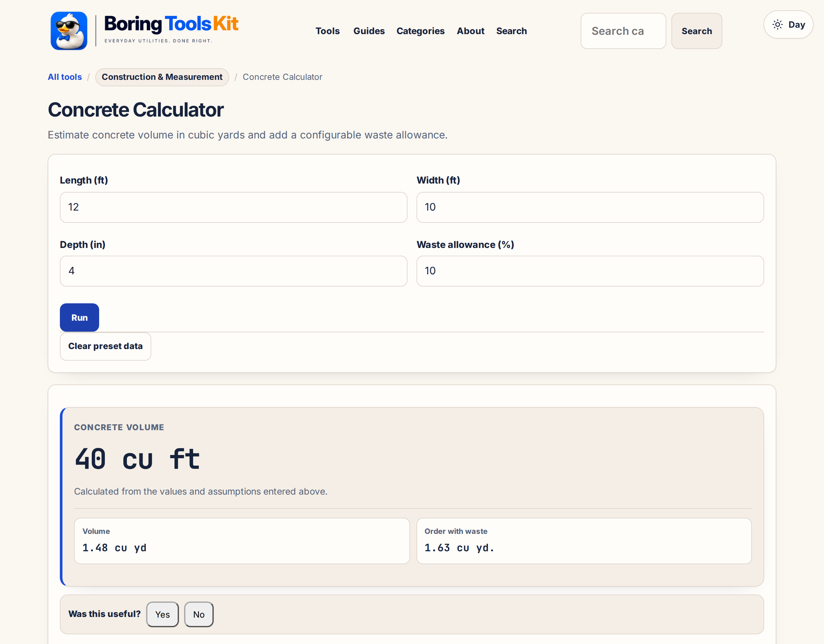
Task: Click the Estimate concrete volume description text
Action: [x=248, y=135]
